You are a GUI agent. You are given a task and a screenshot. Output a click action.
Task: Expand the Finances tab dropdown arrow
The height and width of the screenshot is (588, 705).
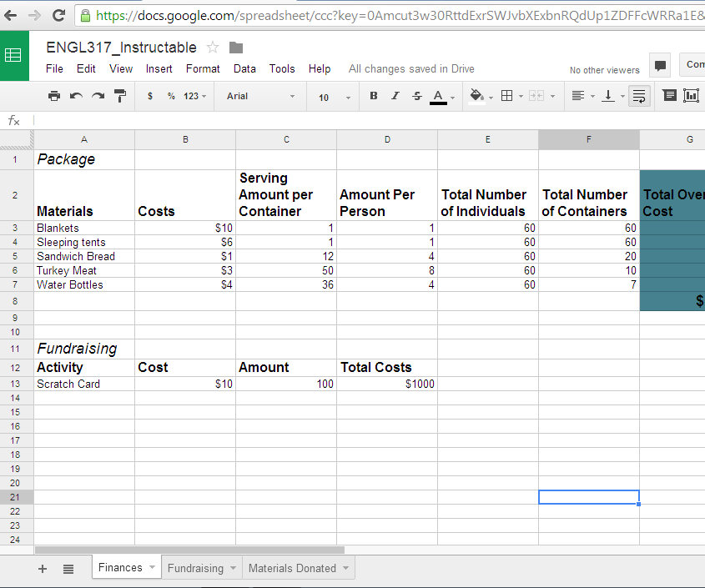coord(152,567)
